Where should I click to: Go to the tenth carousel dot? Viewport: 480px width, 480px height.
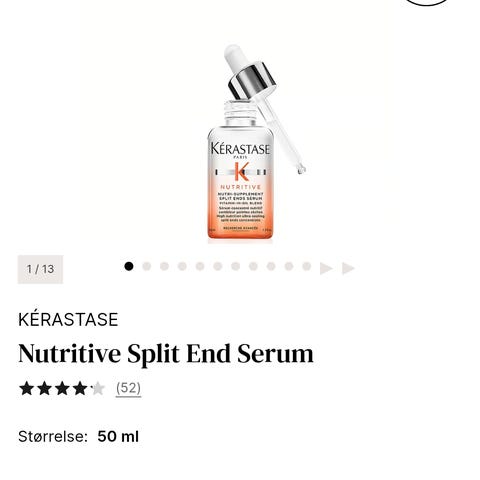pos(289,266)
